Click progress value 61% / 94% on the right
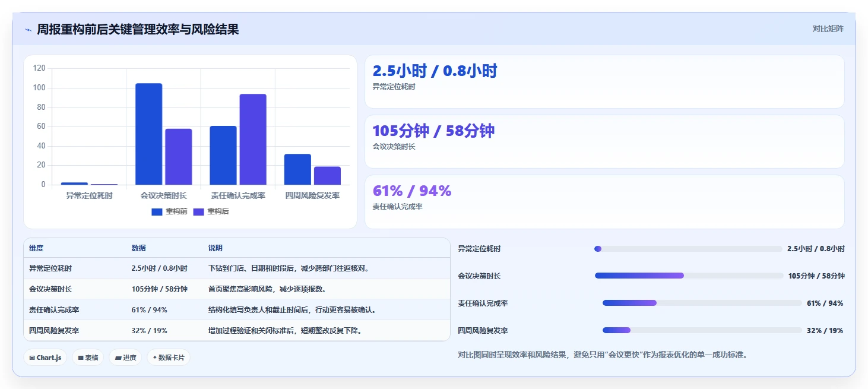This screenshot has height=389, width=868. point(825,303)
